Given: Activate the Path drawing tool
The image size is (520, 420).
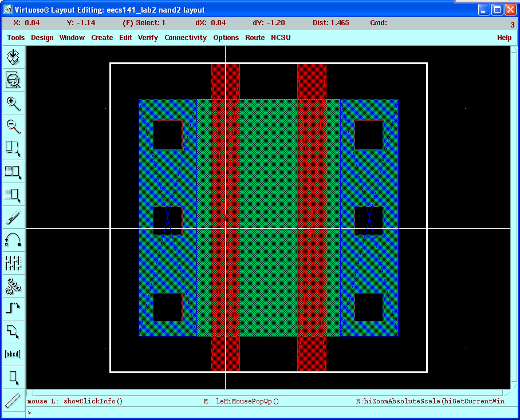Looking at the screenshot, I should [13, 308].
